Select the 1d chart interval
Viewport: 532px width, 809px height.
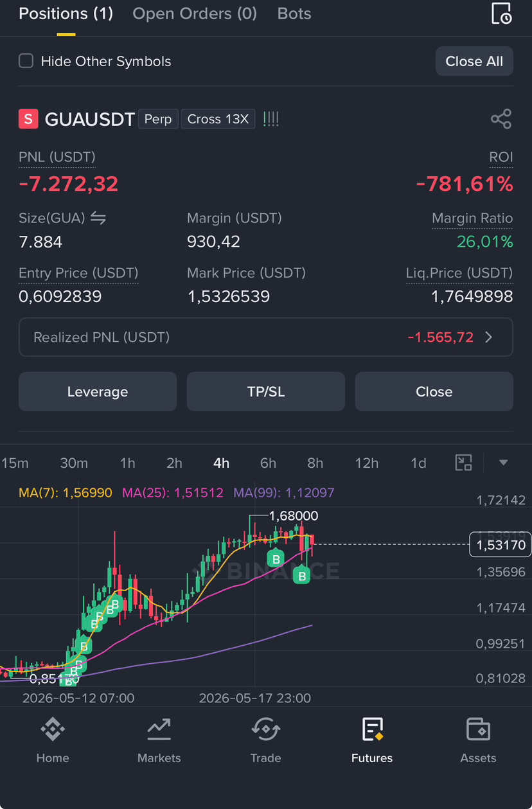(418, 463)
